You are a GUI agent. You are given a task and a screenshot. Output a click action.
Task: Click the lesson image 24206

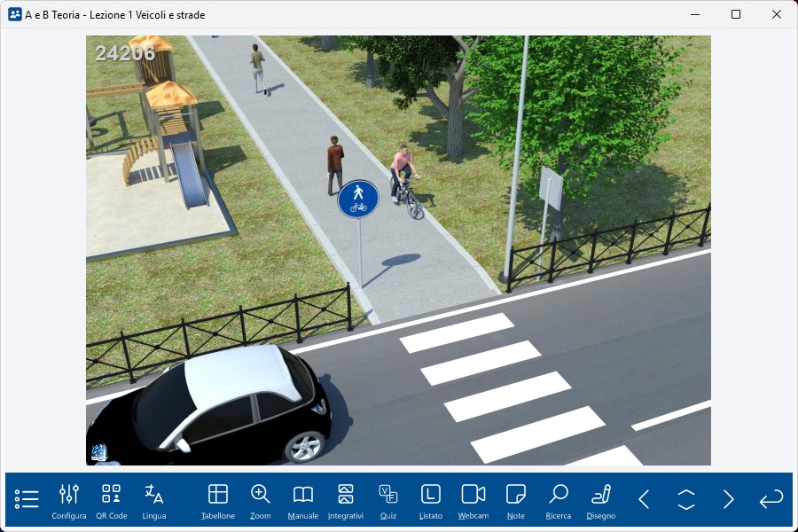[x=398, y=250]
